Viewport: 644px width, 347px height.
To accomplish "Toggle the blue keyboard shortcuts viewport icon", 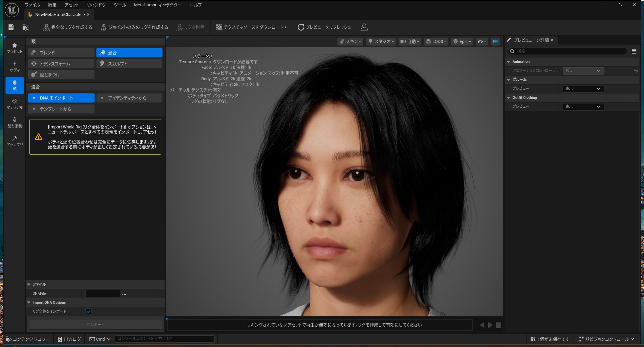I will click(x=496, y=42).
